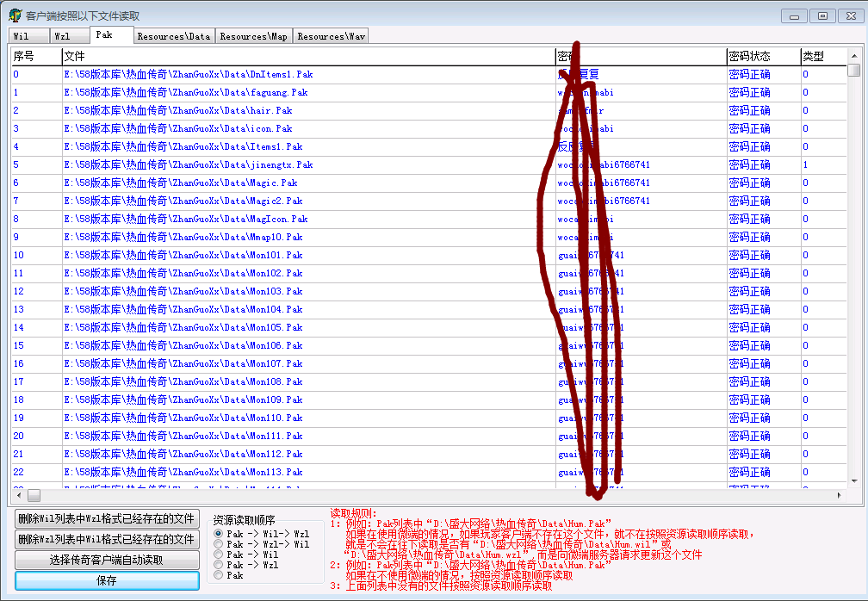
Task: Click the 密码状态 column header
Action: pos(763,56)
